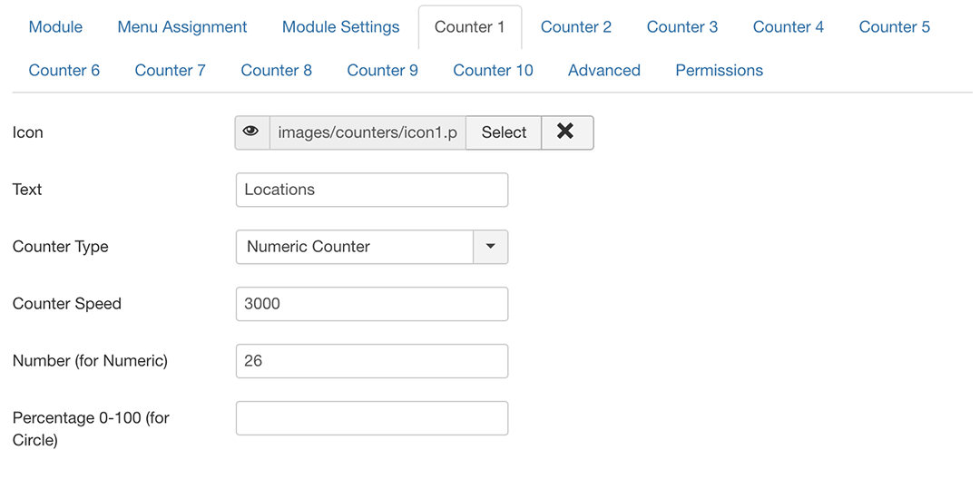
Task: Switch to Counter 3 tab
Action: (x=682, y=27)
